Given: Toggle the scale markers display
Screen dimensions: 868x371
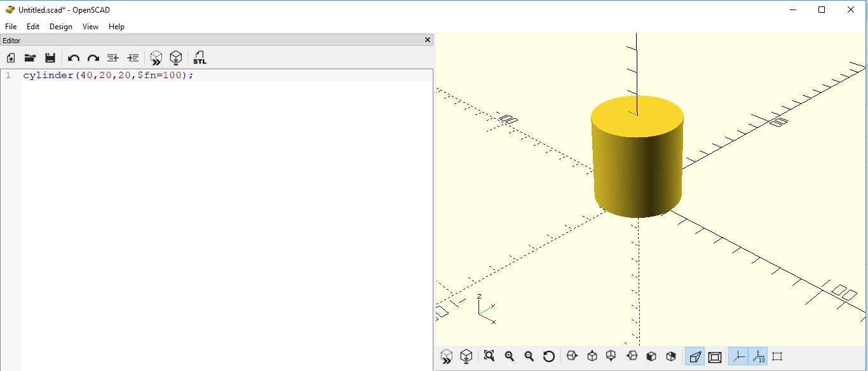Looking at the screenshot, I should [x=759, y=356].
